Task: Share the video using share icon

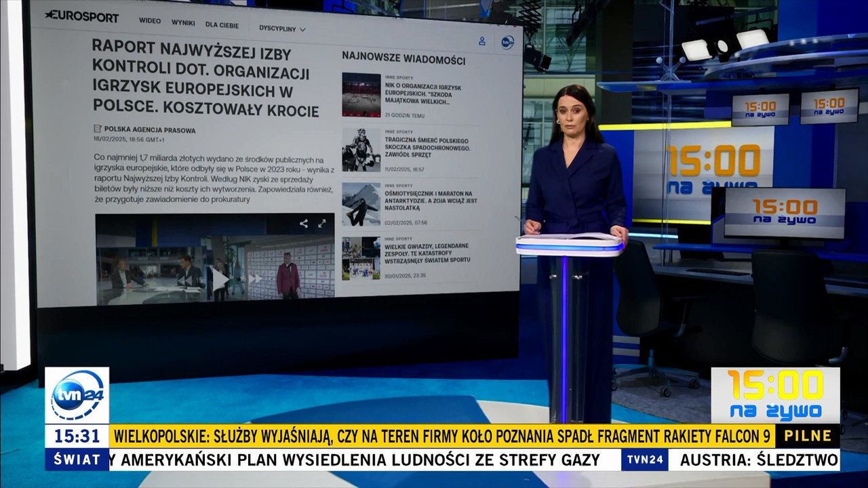Action: [x=304, y=223]
